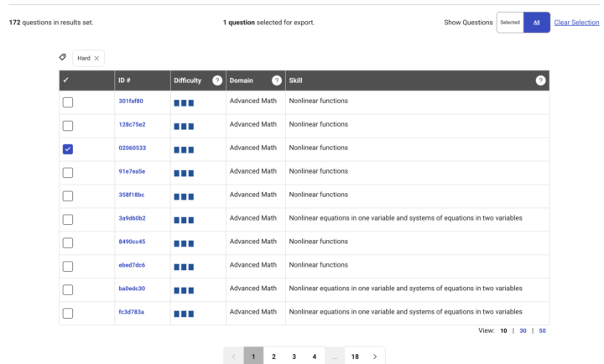Remove the Hard filter tag
Screen dimensions: 604x364
pos(96,58)
